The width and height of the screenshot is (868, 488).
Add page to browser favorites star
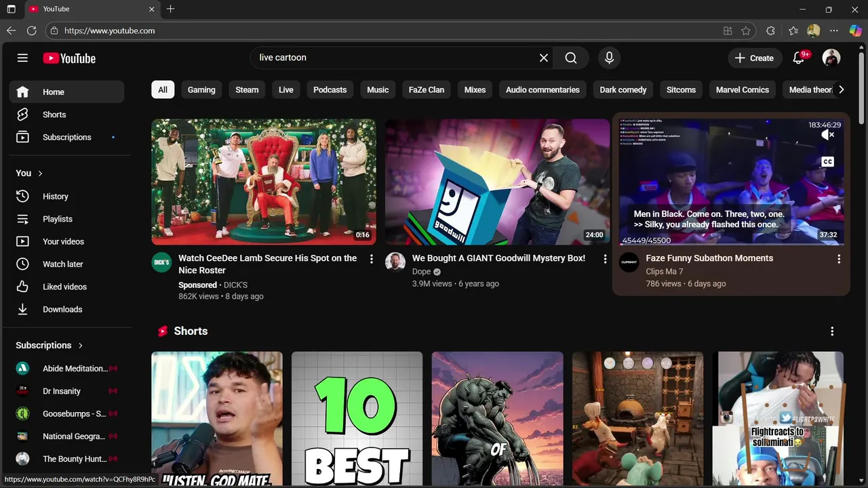(746, 30)
